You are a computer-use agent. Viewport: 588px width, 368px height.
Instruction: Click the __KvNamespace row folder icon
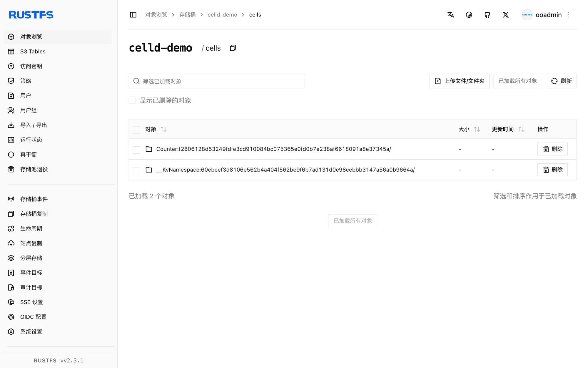tap(149, 170)
